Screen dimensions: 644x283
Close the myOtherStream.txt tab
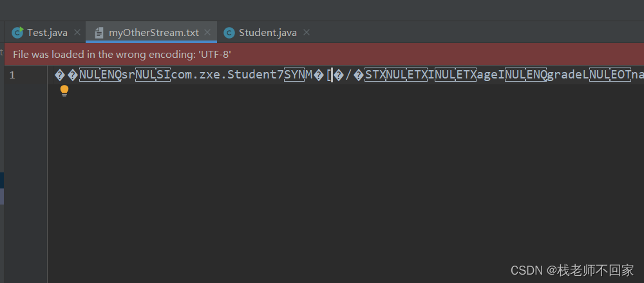point(207,32)
